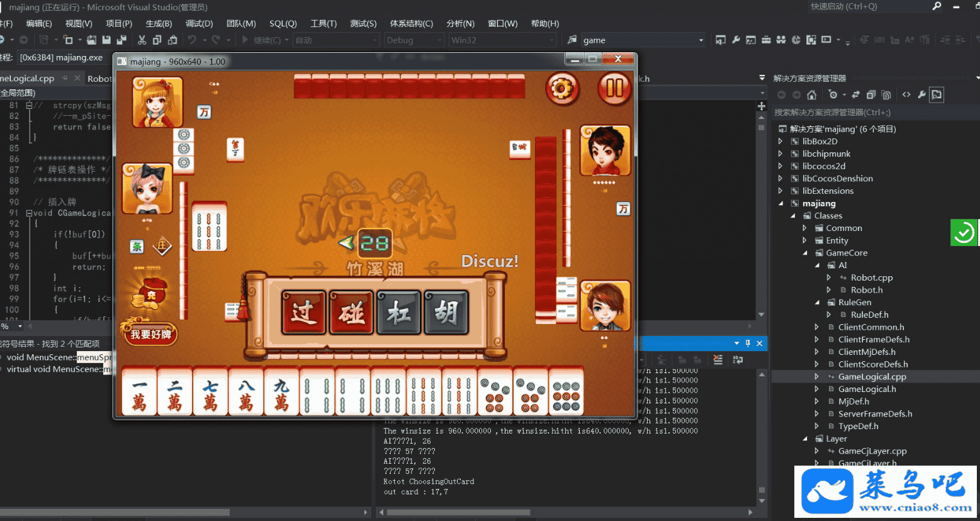Click the wrench properties icon in Solution Explorer
Viewport: 980px width, 521px height.
click(x=921, y=95)
